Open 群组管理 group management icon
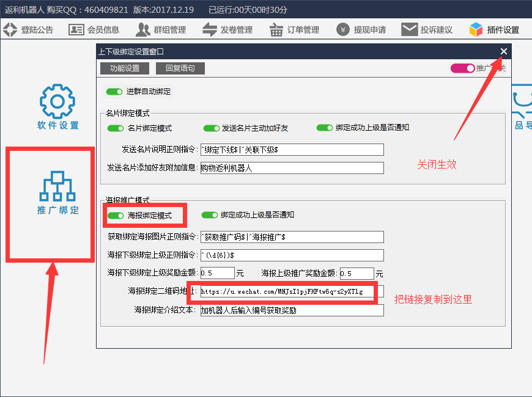The image size is (532, 397). point(143,29)
